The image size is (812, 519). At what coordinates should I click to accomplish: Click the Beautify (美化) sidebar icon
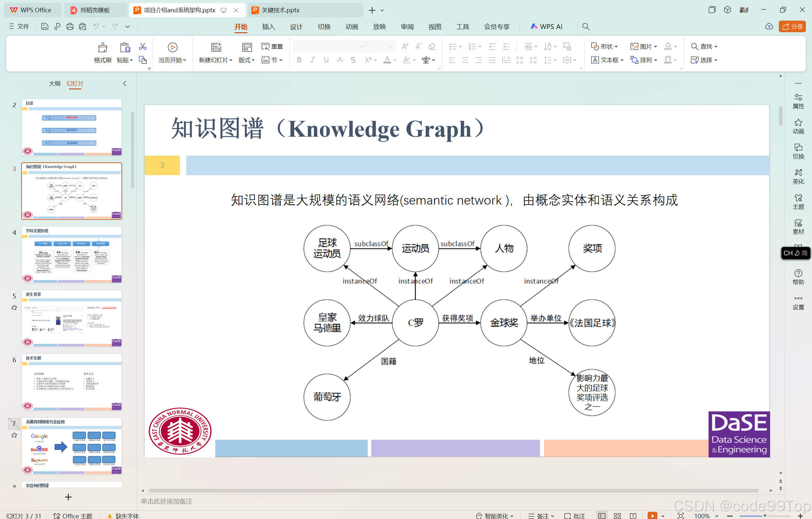click(x=798, y=176)
